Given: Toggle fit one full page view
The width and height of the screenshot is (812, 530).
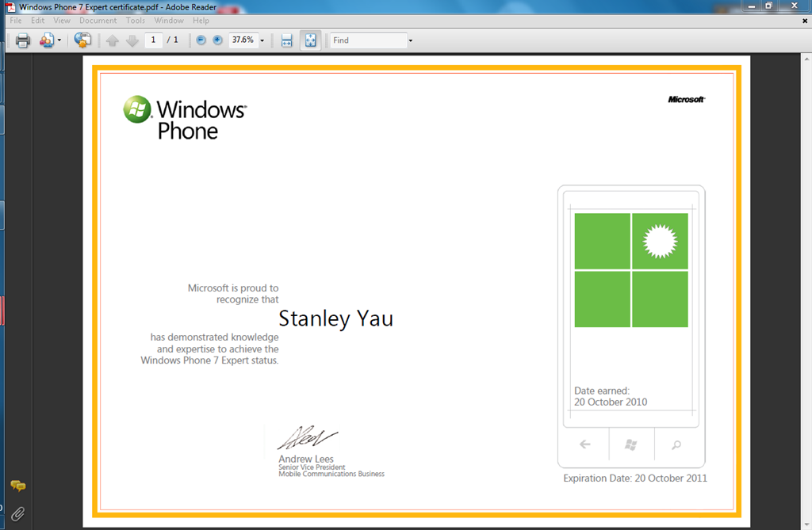Looking at the screenshot, I should [310, 40].
